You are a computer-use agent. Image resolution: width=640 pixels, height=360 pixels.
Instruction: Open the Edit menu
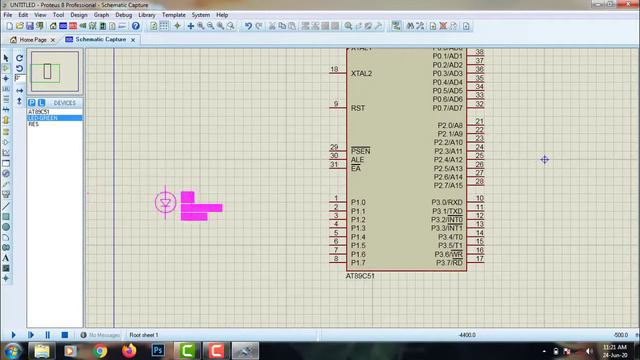[23, 15]
